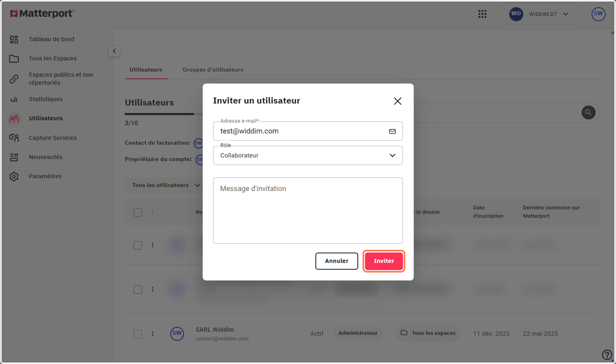Open the SARL Widdim row three-dot menu
Viewport: 616px width, 364px height.
[152, 334]
